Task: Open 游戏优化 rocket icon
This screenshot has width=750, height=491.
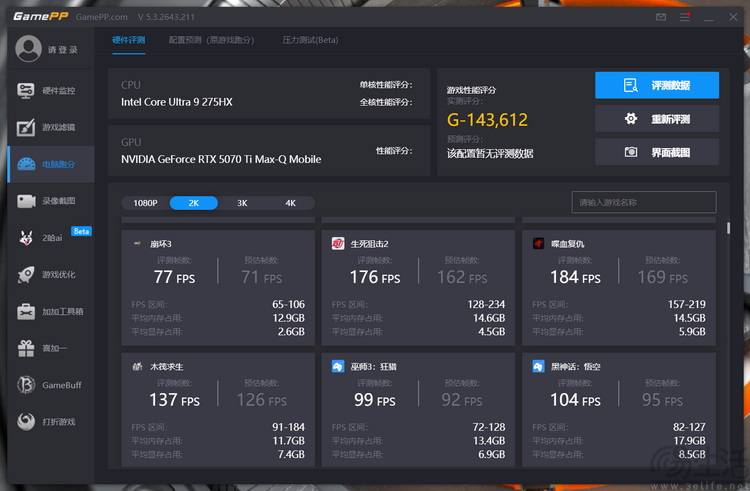Action: (x=26, y=274)
